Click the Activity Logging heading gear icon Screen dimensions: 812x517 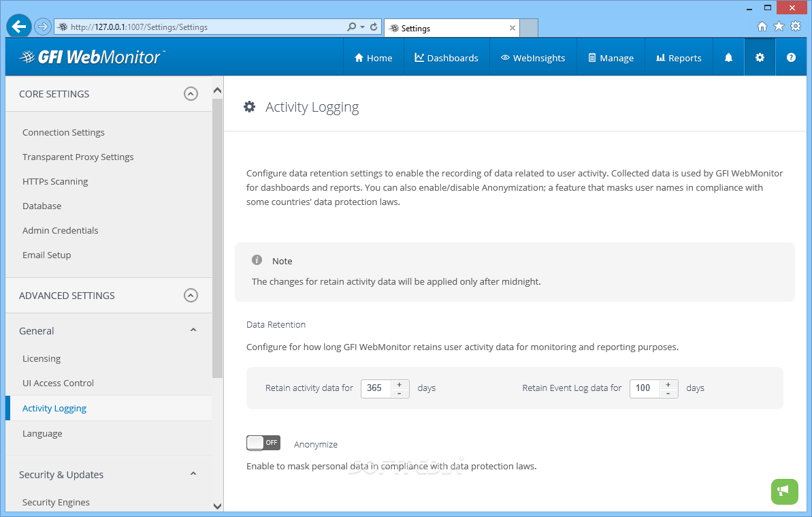click(x=250, y=107)
